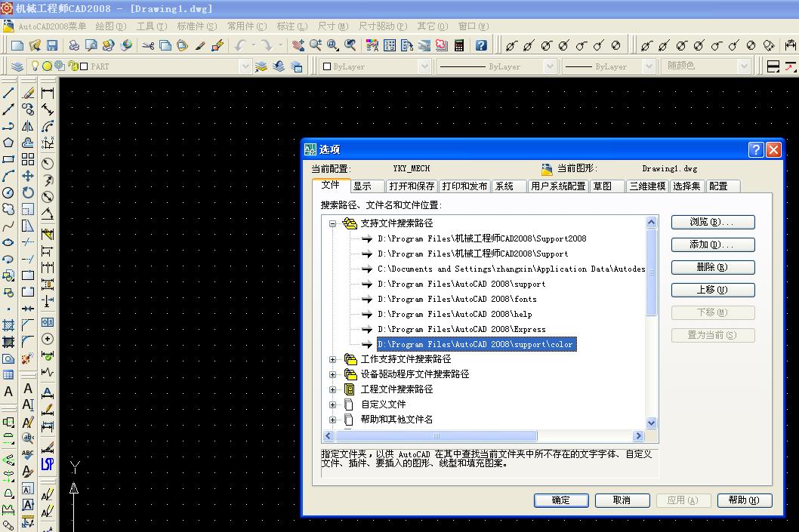Open the ByLayer linetype dropdown
The height and width of the screenshot is (532, 799).
point(549,66)
